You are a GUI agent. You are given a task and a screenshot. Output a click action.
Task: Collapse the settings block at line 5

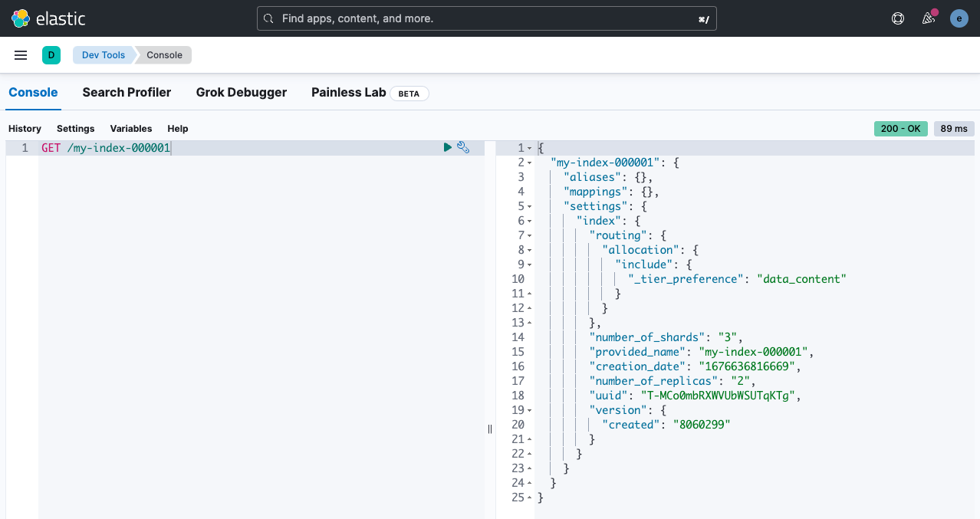530,206
